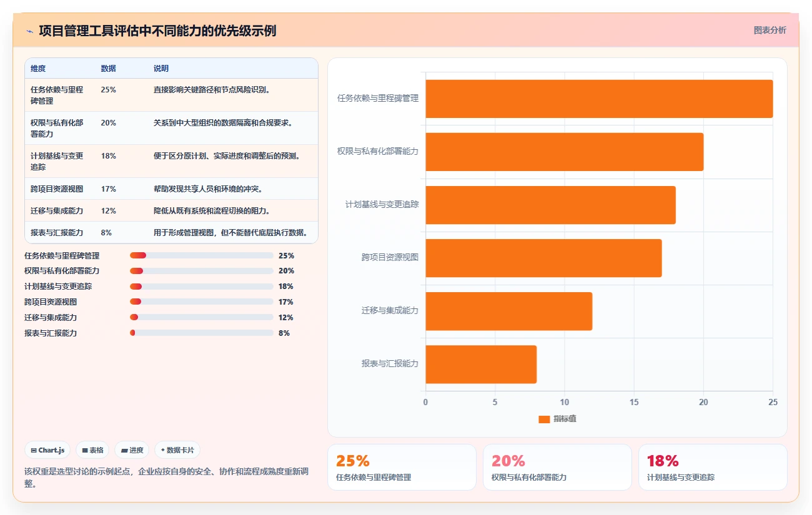812x515 pixels.
Task: Click progress bar for 计划基线与变更追踪
Action: tap(202, 287)
